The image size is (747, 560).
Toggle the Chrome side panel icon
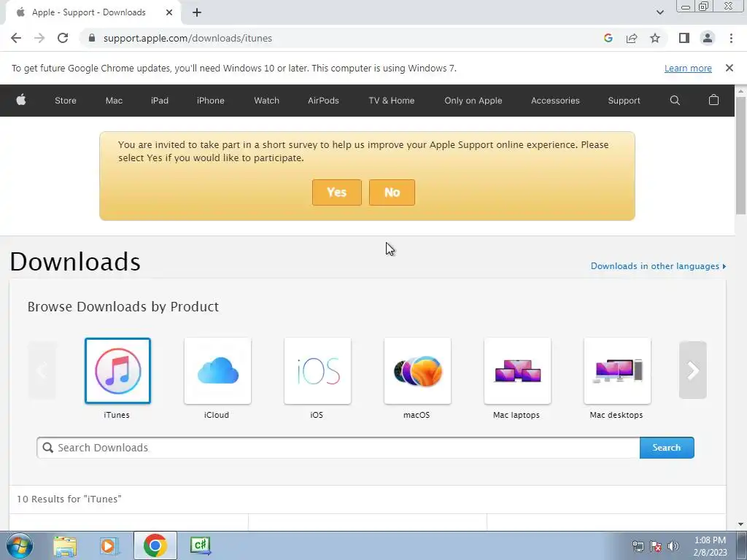684,38
